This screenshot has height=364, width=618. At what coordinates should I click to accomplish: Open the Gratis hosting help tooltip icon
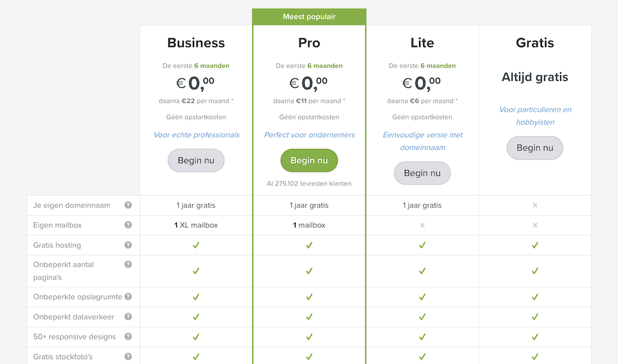point(128,245)
